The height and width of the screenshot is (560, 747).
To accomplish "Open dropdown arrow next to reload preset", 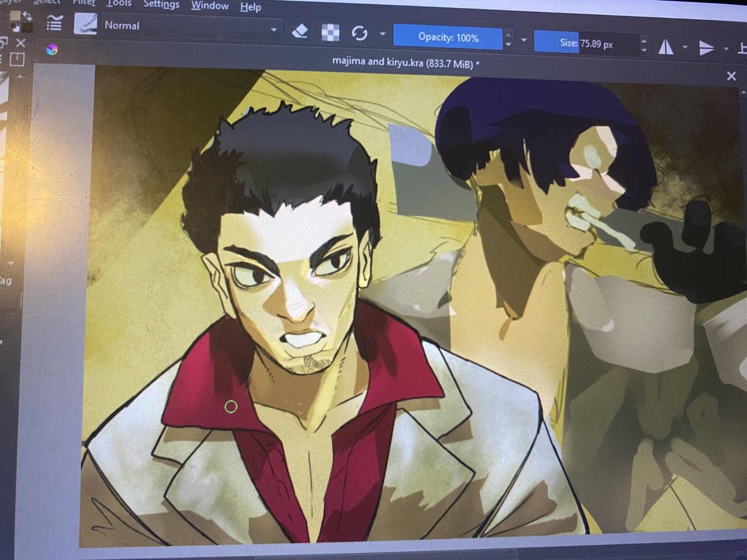I will (383, 34).
